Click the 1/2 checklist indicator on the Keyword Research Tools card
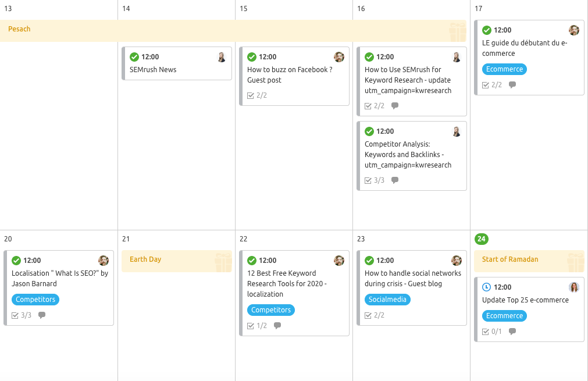Screen dimensions: 588x381 click(257, 325)
